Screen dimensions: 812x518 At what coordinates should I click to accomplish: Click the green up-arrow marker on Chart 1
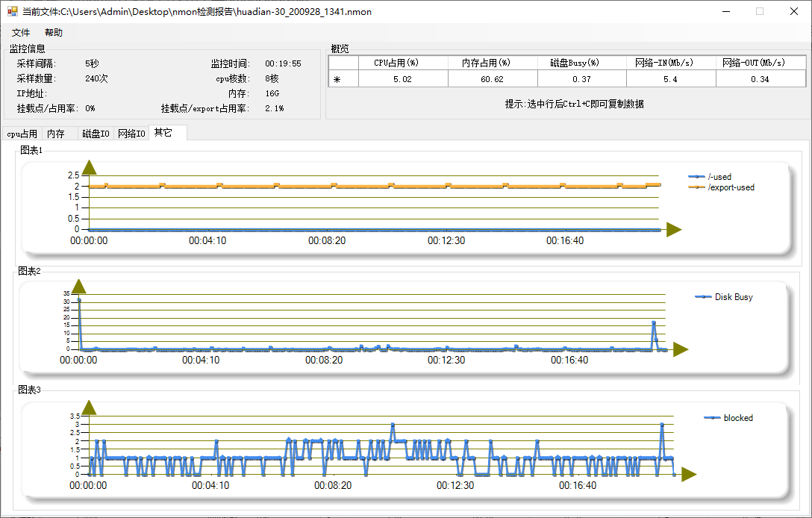tap(90, 167)
